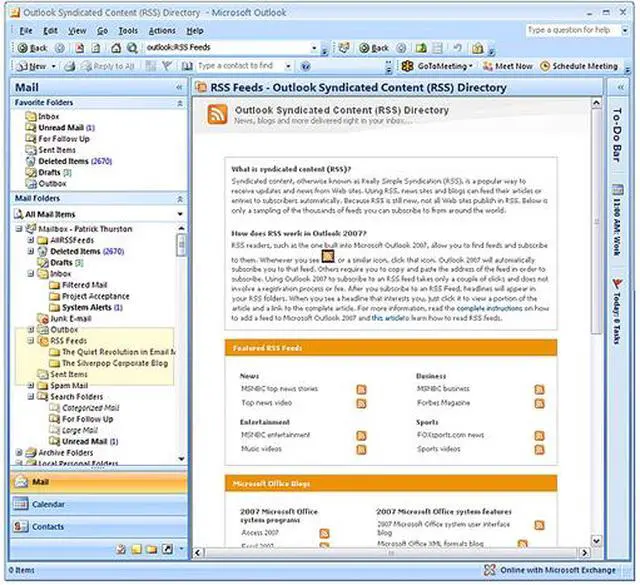Image resolution: width=640 pixels, height=585 pixels.
Task: Open the 'this article' link
Action: [387, 318]
